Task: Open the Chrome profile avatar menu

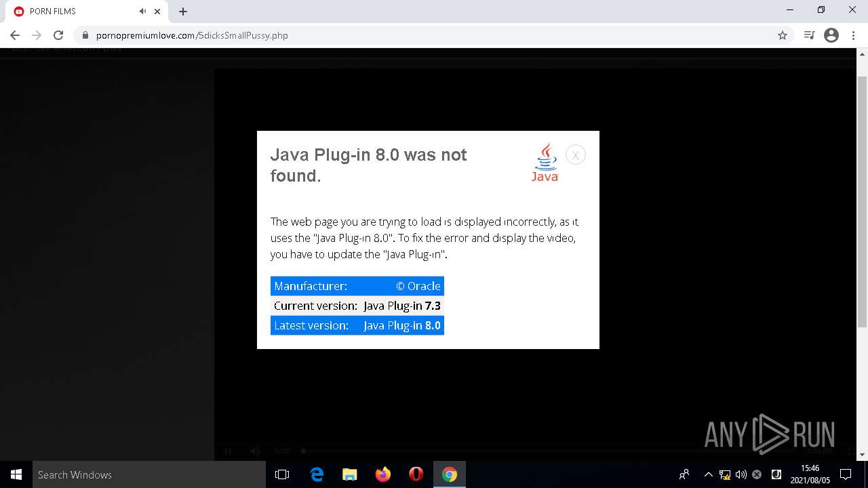Action: [831, 35]
